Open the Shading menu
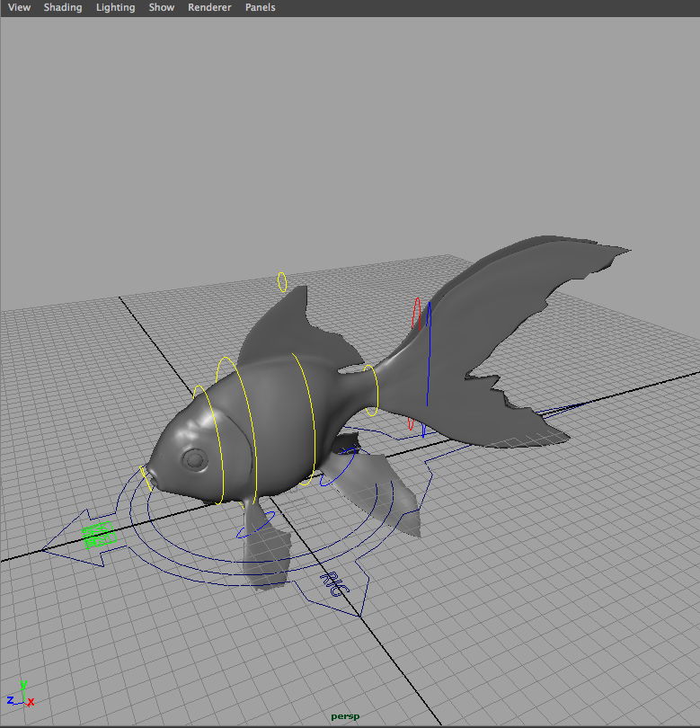Screen dimensions: 700x728 tap(63, 7)
